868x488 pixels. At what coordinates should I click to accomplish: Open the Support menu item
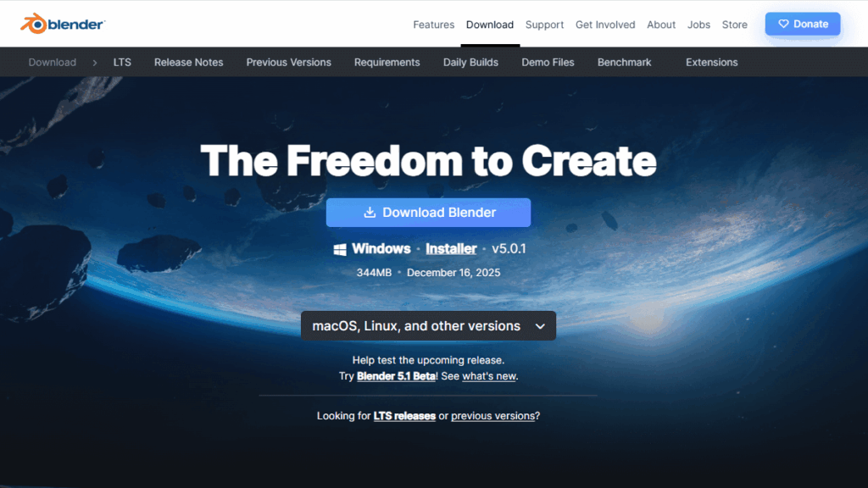544,25
